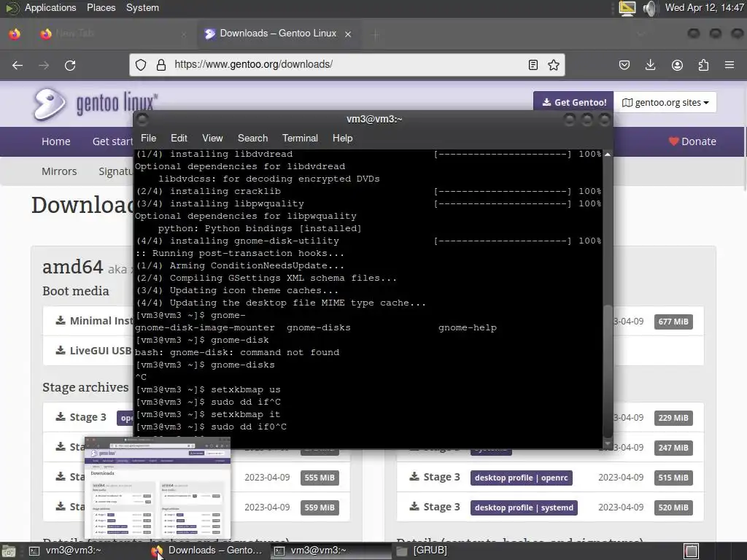Open the Pocket save icon

tap(624, 65)
